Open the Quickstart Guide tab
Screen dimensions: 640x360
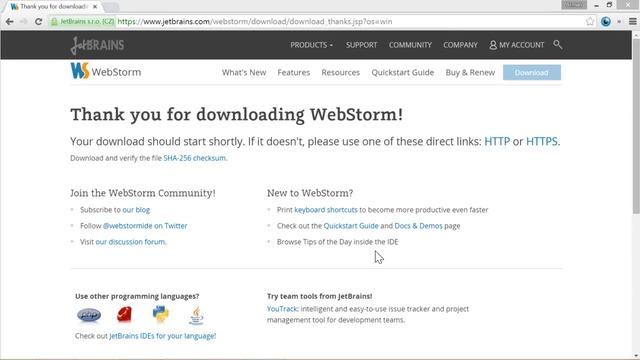click(x=402, y=73)
